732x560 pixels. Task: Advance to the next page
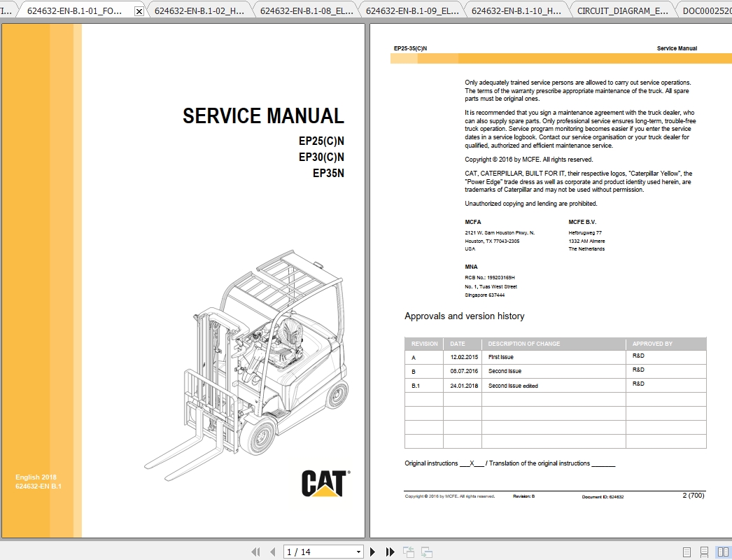(x=372, y=552)
